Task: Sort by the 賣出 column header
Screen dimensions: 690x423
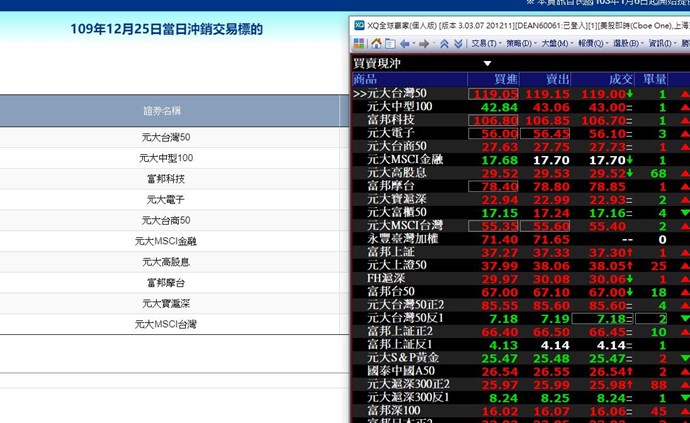Action: [x=546, y=79]
